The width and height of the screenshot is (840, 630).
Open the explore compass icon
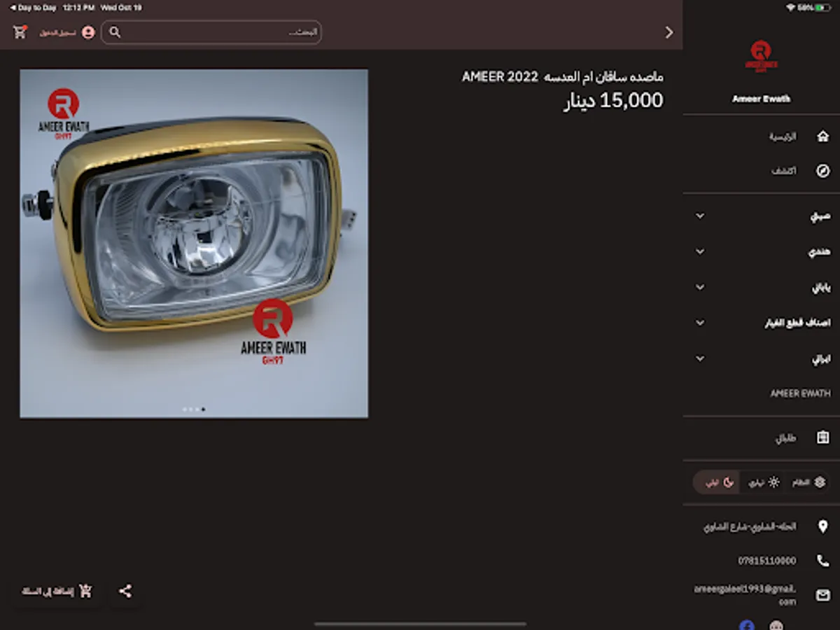823,171
